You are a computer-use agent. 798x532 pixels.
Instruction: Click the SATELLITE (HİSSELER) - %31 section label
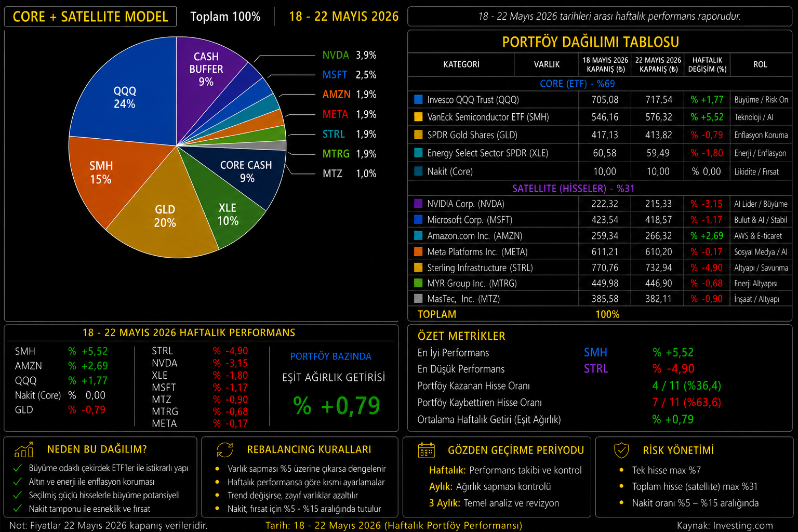click(x=574, y=189)
